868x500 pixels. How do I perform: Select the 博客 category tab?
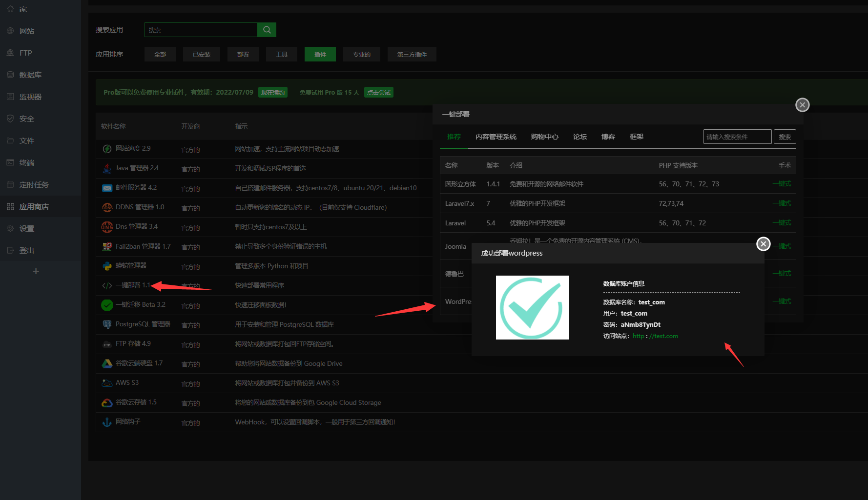point(608,137)
